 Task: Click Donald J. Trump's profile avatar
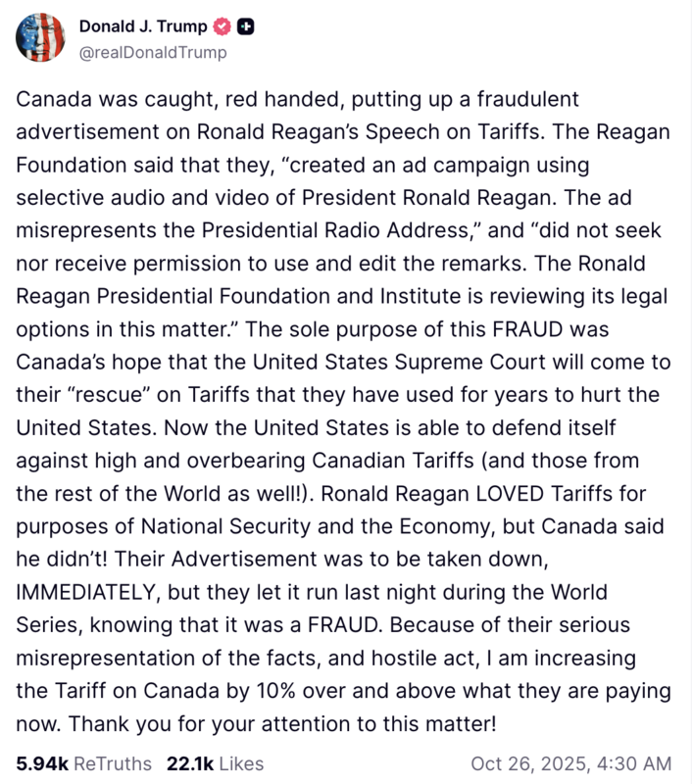40,38
